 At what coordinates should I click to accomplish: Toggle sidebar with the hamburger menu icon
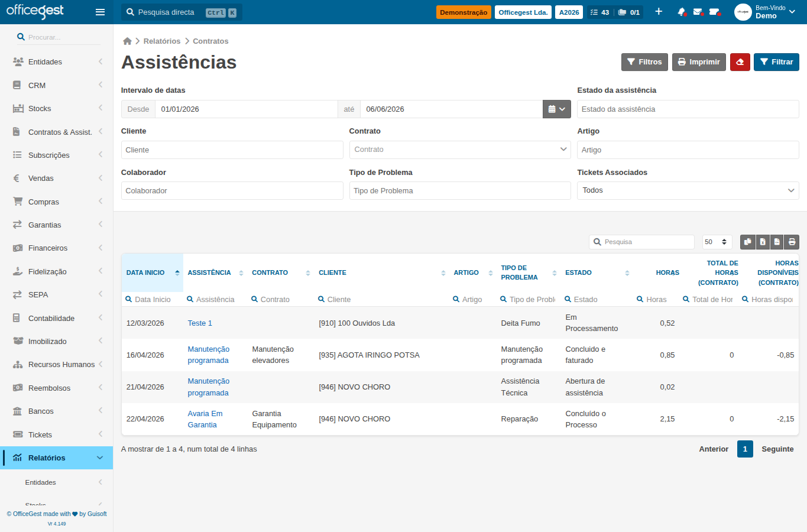(x=100, y=12)
